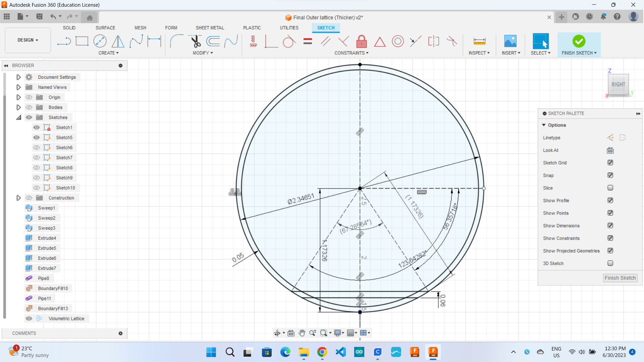The height and width of the screenshot is (362, 644).
Task: Click Finish Sketch in the Sketch Palette
Action: pyautogui.click(x=620, y=278)
